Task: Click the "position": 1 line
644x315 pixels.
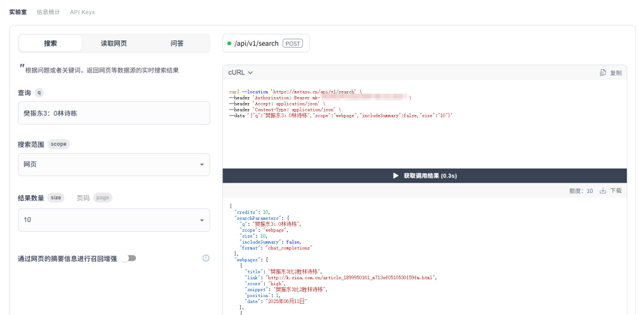Action: 262,295
